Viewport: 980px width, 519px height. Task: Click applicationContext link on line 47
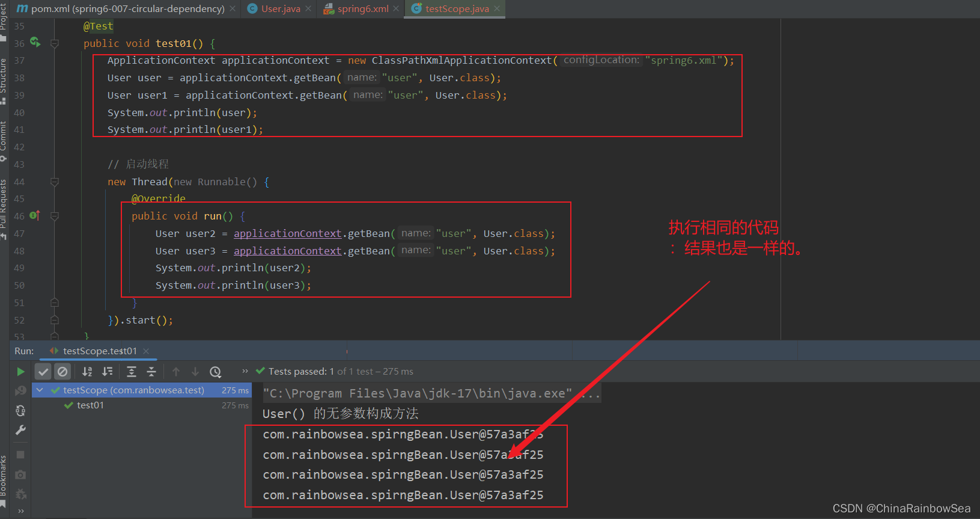tap(287, 233)
